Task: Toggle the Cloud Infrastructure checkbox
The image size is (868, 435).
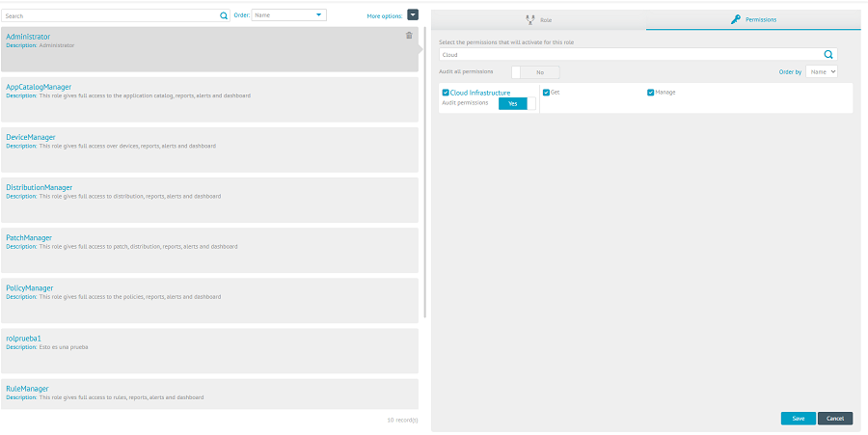Action: click(446, 93)
